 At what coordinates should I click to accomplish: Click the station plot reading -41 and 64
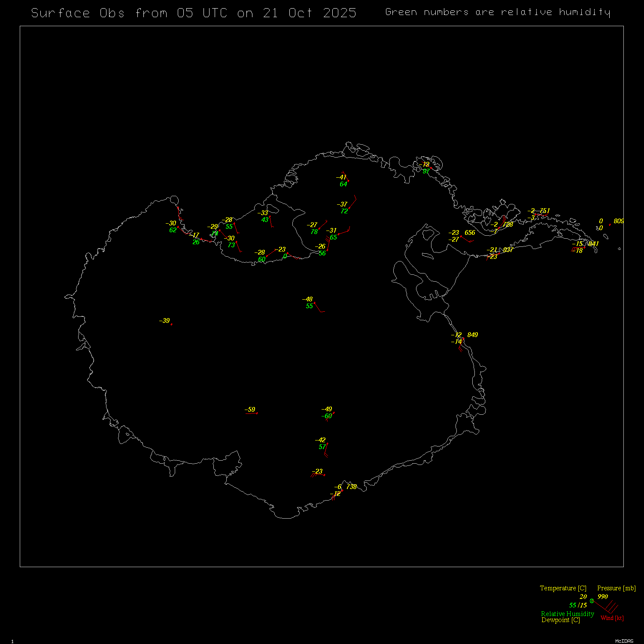(348, 181)
